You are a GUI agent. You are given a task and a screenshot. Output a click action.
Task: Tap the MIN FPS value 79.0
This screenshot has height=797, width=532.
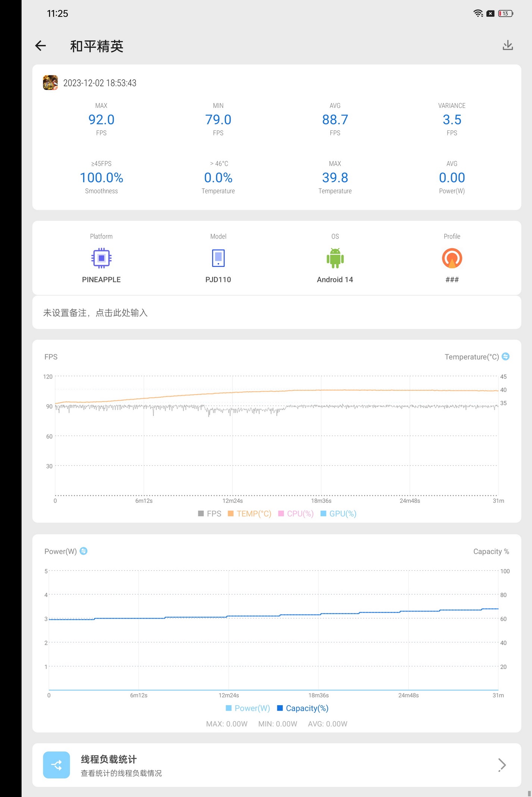[218, 120]
